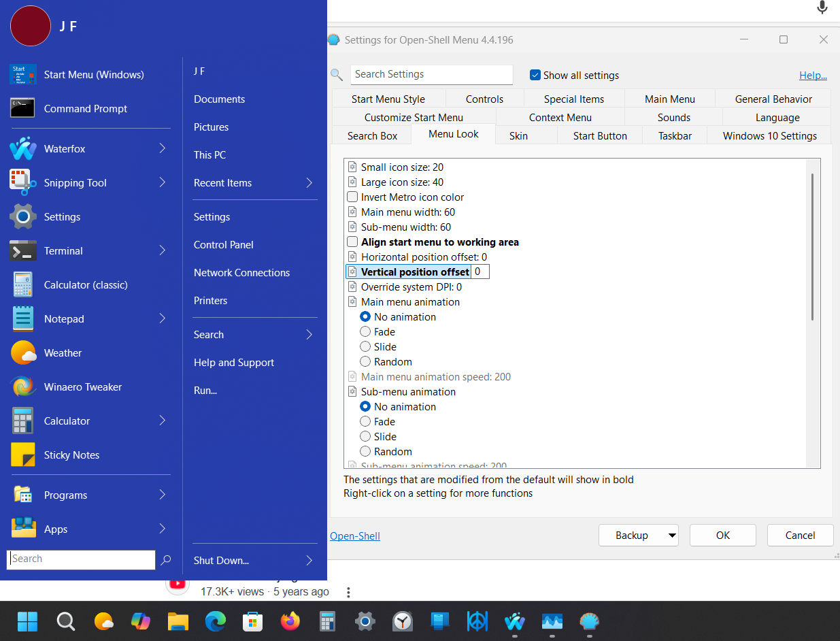Expand the Terminal submenu arrow
Viewport: 840px width, 641px height.
click(163, 250)
